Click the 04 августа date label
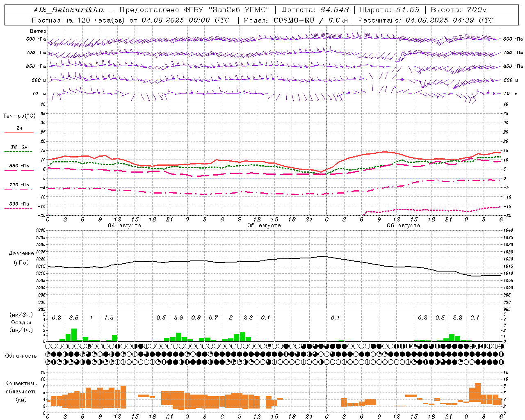This screenshot has height=420, width=525. (x=125, y=226)
